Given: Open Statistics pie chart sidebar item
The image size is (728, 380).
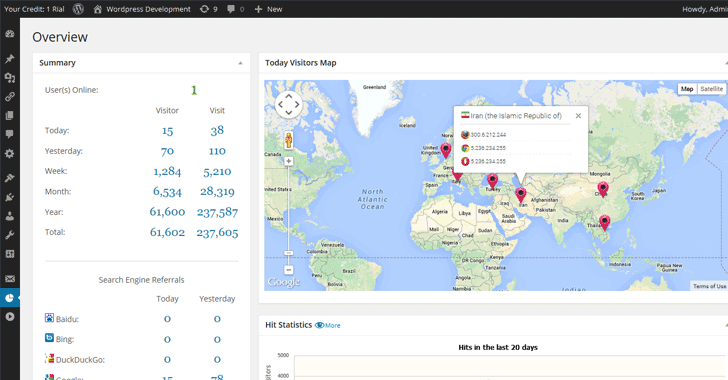Looking at the screenshot, I should (x=9, y=298).
